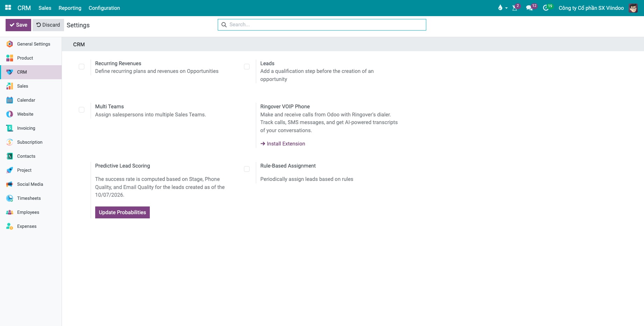644x326 pixels.
Task: Click the Predictive Lead Scoring heading
Action: [122, 166]
